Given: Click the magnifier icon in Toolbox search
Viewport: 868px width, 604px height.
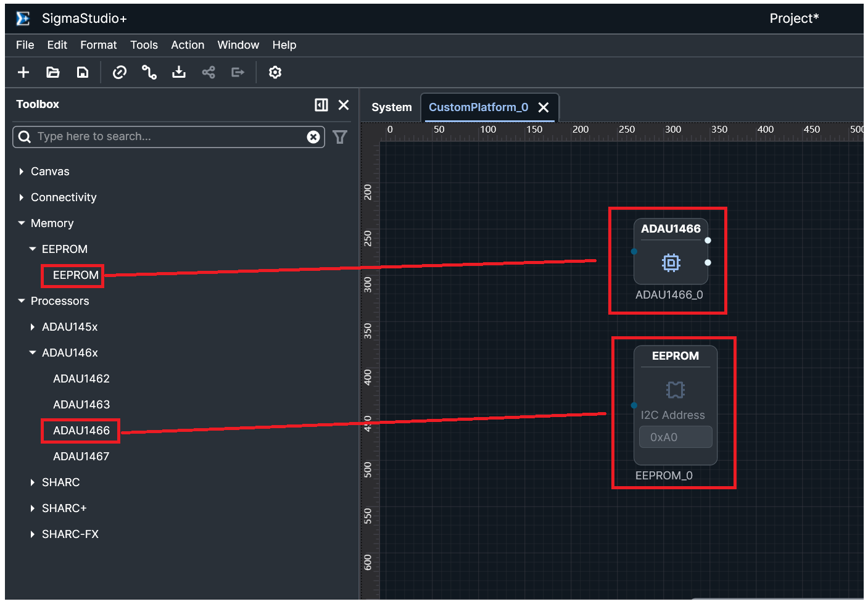Looking at the screenshot, I should coord(25,136).
